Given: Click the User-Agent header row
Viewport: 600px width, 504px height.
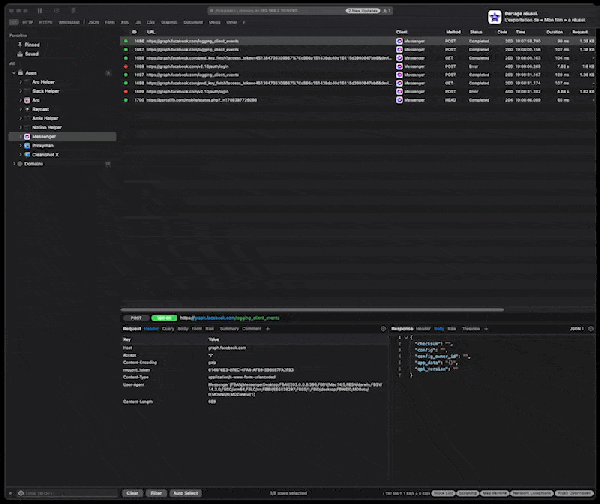Looking at the screenshot, I should (255, 390).
